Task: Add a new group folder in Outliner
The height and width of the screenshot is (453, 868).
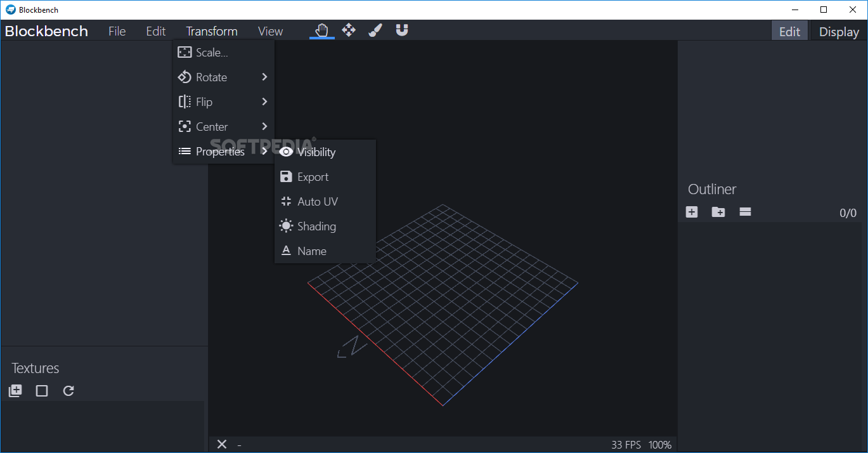Action: [718, 212]
